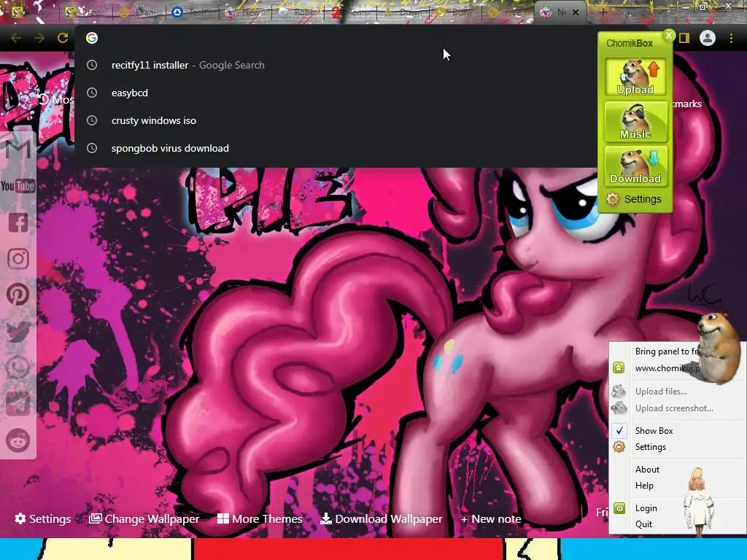Click the Most Visited clock icon
Viewport: 747px width, 560px height.
[x=44, y=99]
